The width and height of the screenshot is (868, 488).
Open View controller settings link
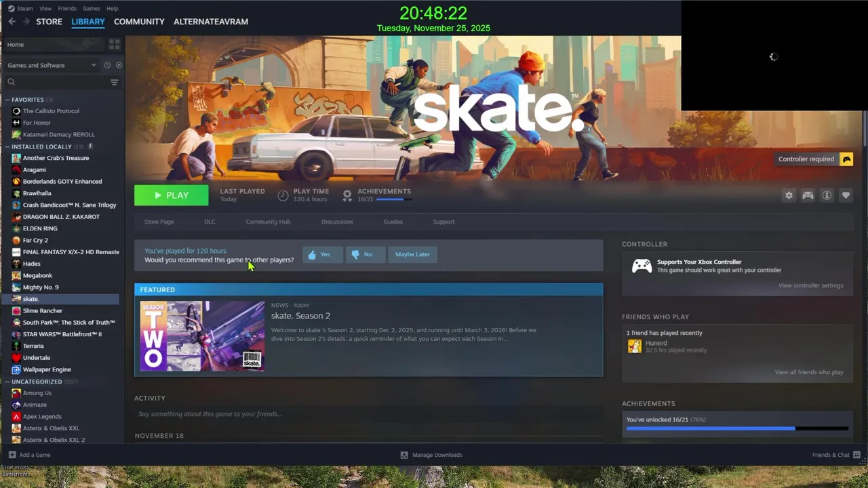(x=811, y=285)
